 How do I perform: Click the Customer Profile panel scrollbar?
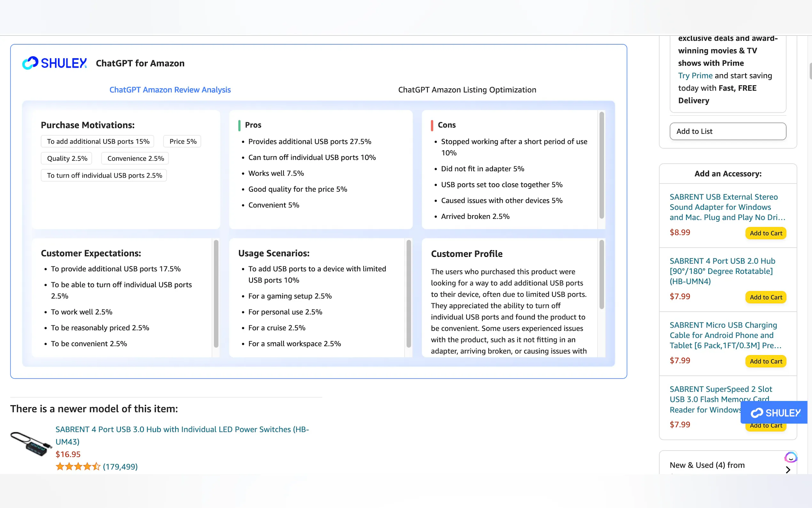tap(601, 274)
